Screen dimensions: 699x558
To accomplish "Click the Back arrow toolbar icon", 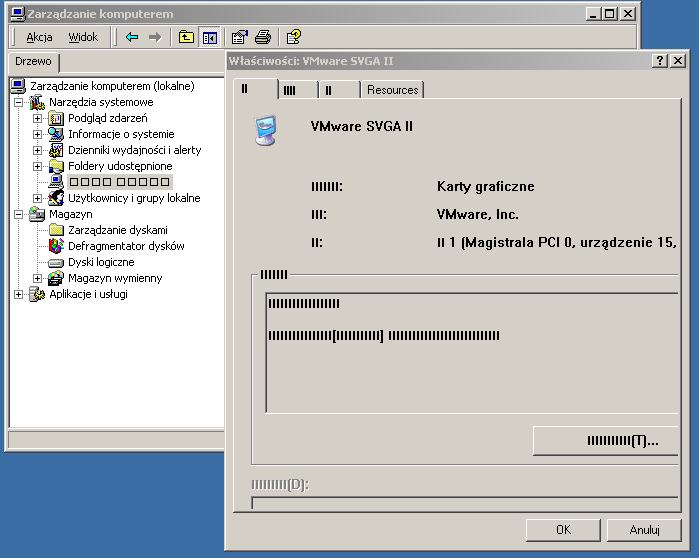I will tap(132, 37).
